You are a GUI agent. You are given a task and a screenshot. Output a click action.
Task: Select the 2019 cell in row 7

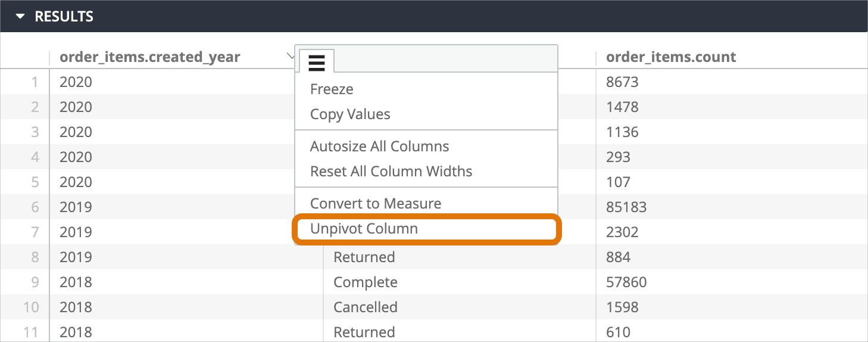click(x=76, y=232)
